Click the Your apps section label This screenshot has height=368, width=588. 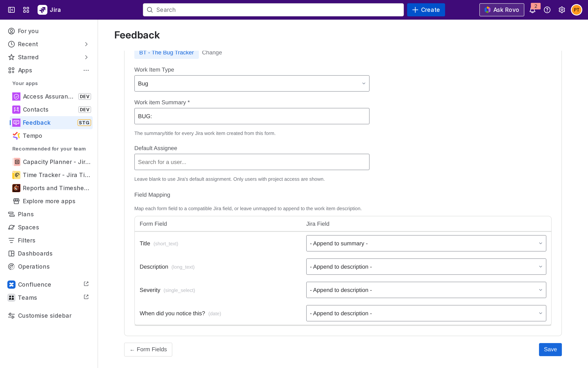click(25, 83)
